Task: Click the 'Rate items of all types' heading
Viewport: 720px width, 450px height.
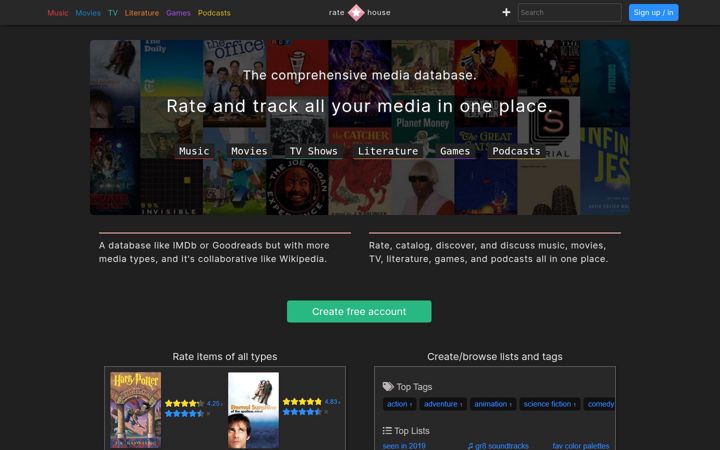Action: 225,356
